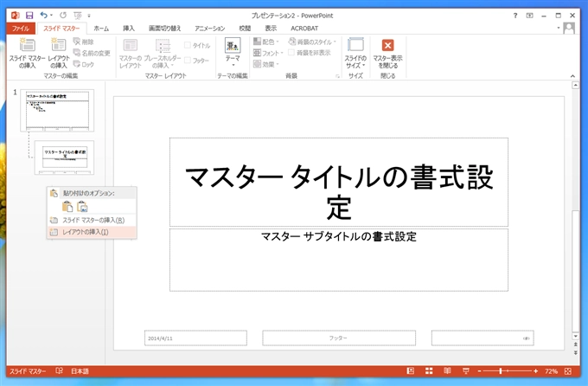This screenshot has width=588, height=386.
Task: Select the Slide Master (スライド マスター) tab
Action: (61, 29)
